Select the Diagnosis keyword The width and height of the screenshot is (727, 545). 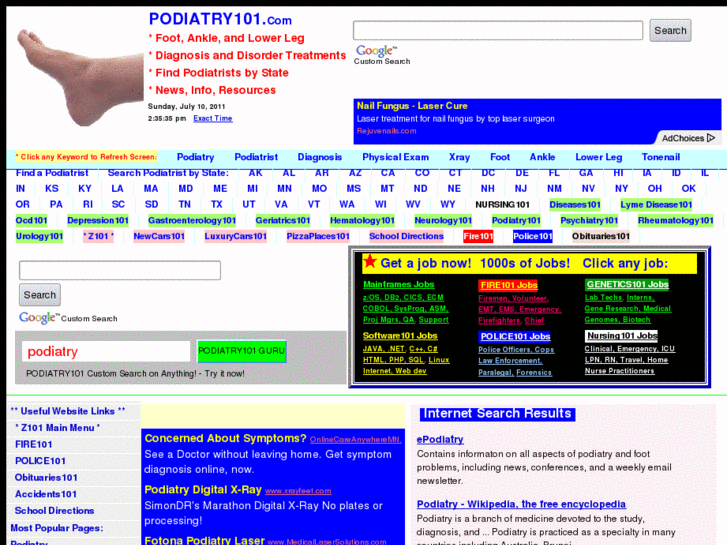(320, 157)
